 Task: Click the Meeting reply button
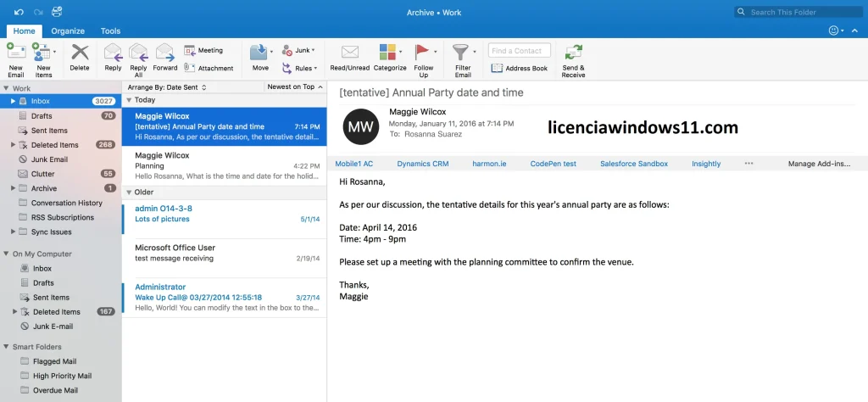203,50
